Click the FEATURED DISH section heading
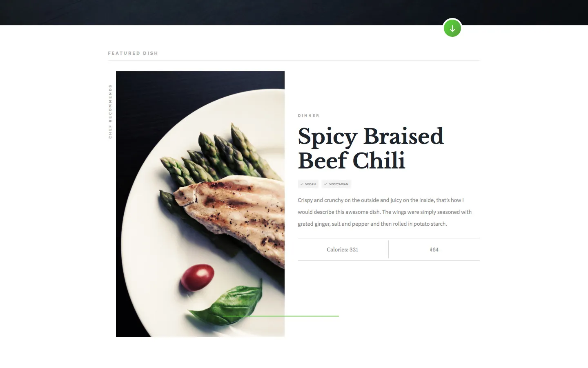 (x=133, y=53)
